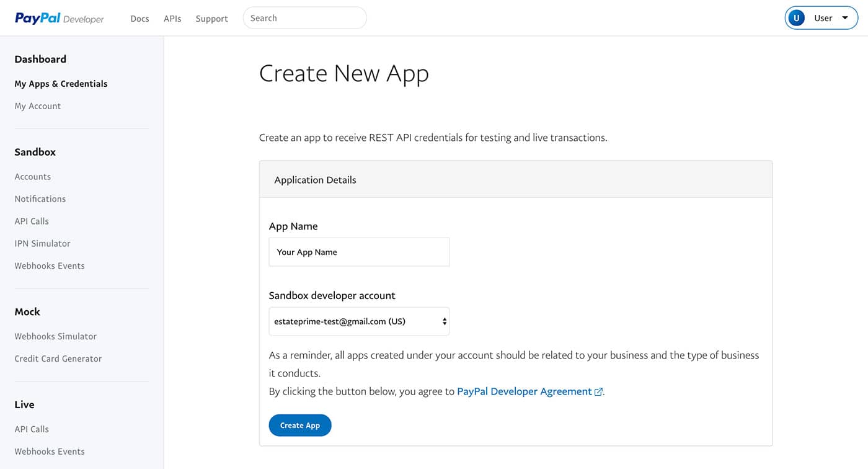Open My Account in the sidebar
This screenshot has height=469, width=868.
pyautogui.click(x=38, y=106)
